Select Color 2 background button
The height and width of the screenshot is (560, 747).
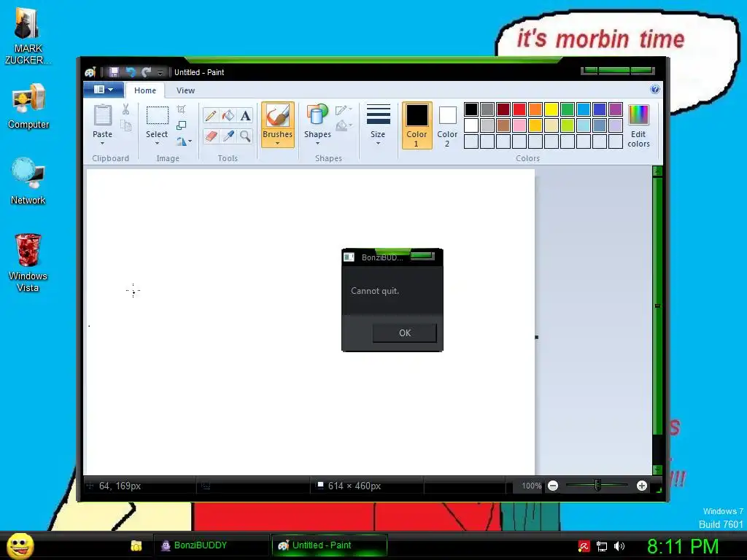(447, 125)
